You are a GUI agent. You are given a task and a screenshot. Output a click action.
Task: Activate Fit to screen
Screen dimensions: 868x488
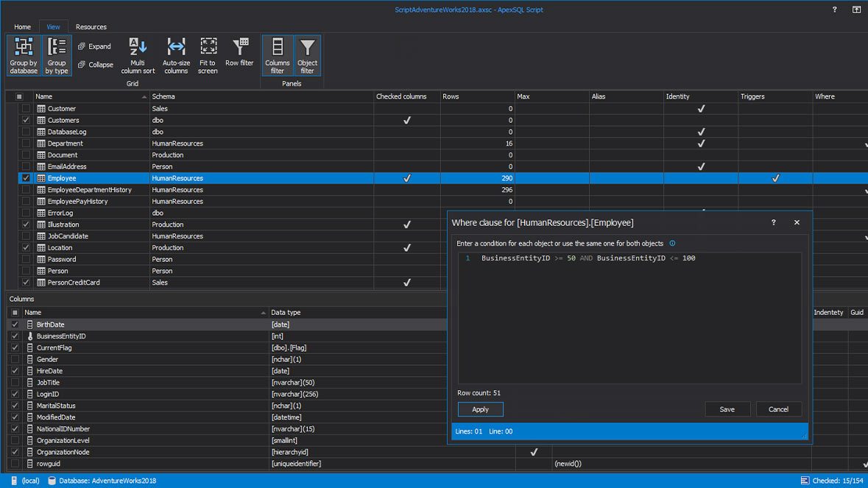[208, 55]
